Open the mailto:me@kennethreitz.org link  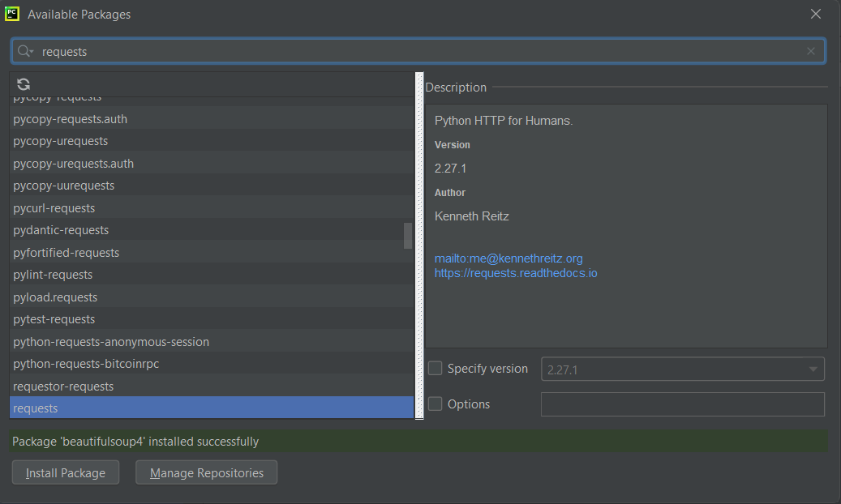point(508,258)
